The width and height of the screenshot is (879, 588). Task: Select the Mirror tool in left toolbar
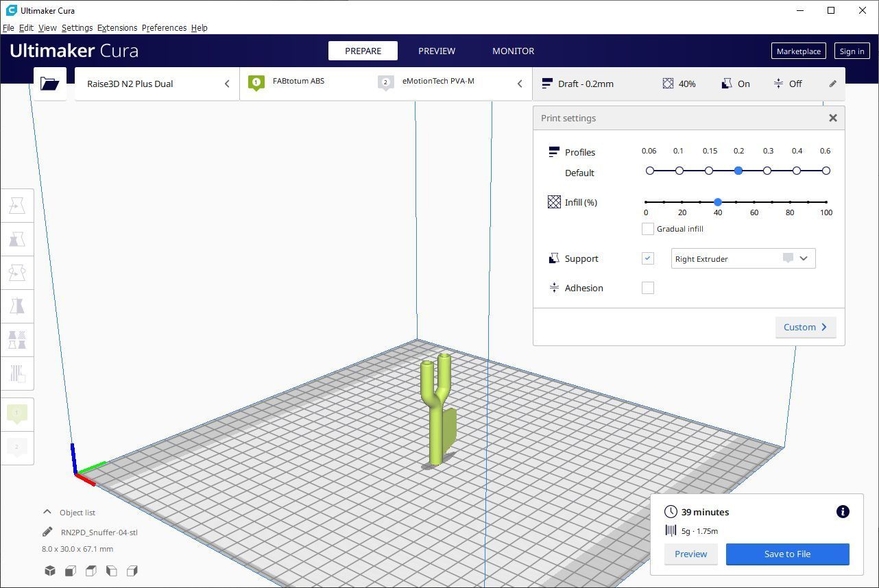[x=17, y=306]
